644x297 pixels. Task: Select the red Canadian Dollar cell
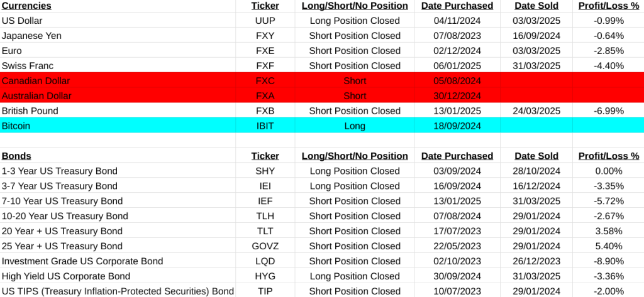pyautogui.click(x=36, y=81)
